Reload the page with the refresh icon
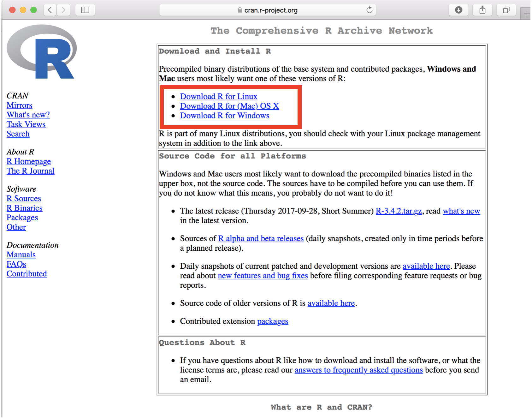This screenshot has height=418, width=532. [369, 10]
